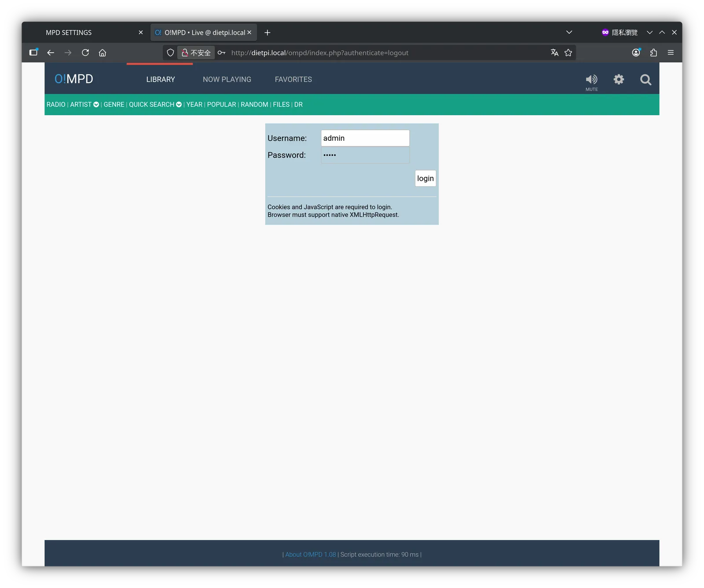
Task: Open the RANDOM link in the submenu
Action: click(254, 105)
